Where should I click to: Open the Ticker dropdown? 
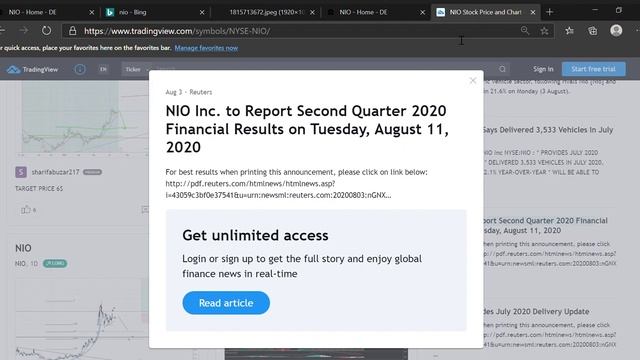136,69
